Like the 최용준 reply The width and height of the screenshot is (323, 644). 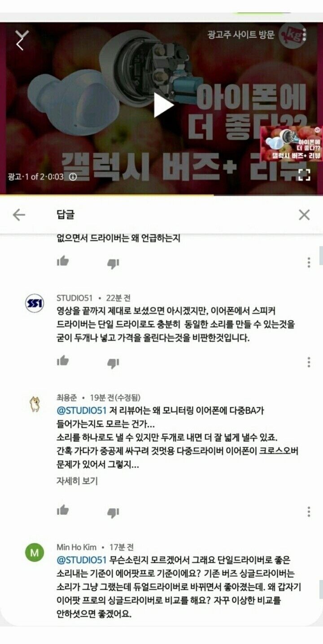coord(63,510)
